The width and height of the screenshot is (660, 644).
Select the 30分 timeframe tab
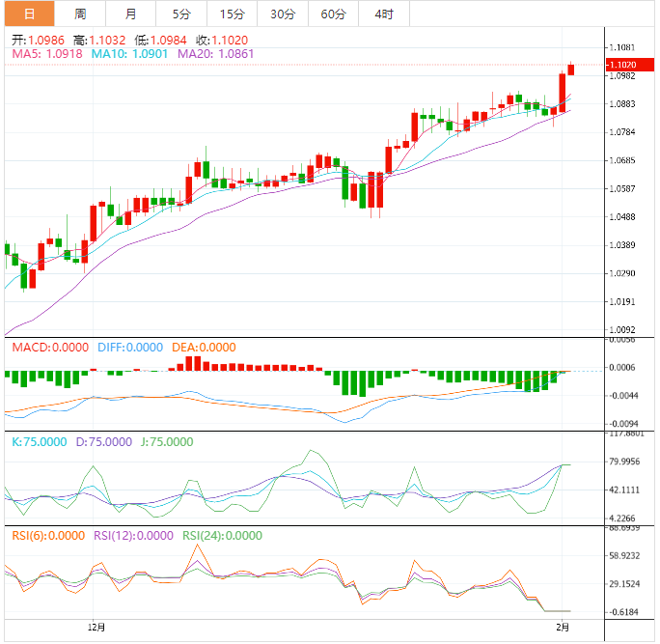tap(283, 14)
